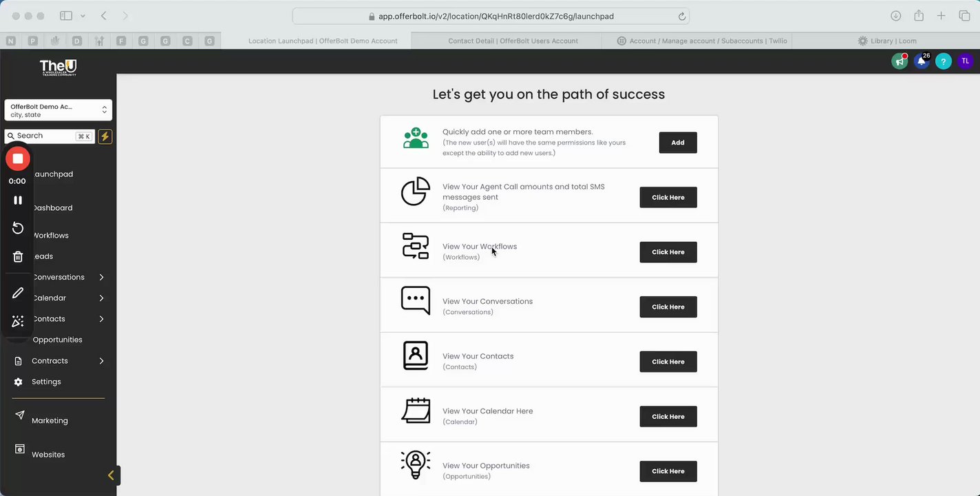
Task: Open the OfferBolt Demo account switcher dropdown
Action: click(58, 110)
